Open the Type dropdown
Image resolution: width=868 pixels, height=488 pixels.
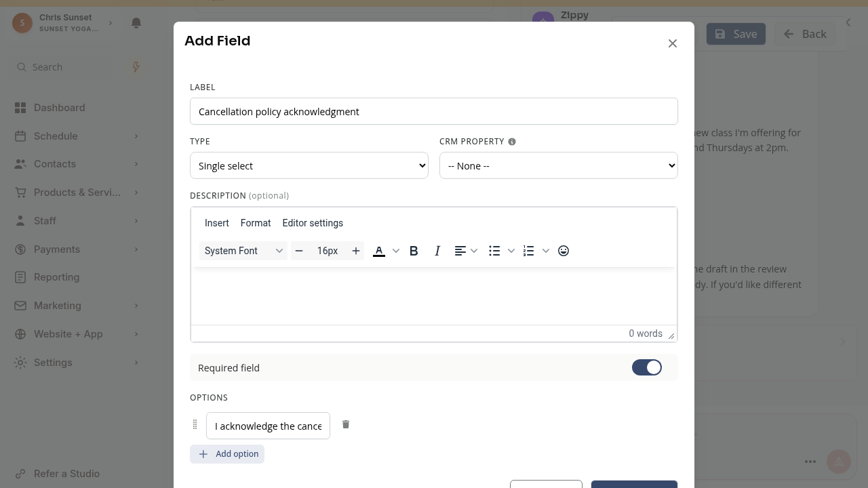click(309, 165)
